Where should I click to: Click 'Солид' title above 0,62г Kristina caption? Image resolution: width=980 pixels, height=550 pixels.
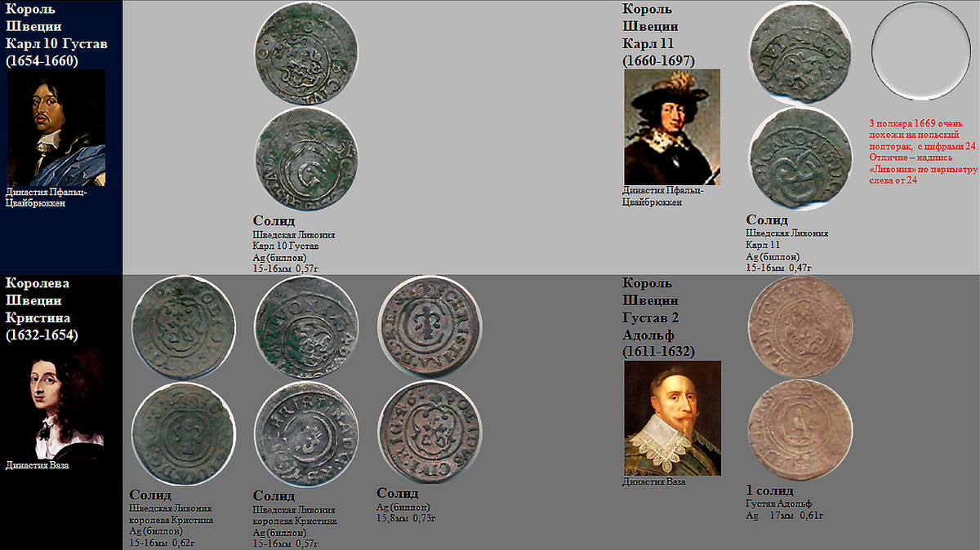coord(150,495)
